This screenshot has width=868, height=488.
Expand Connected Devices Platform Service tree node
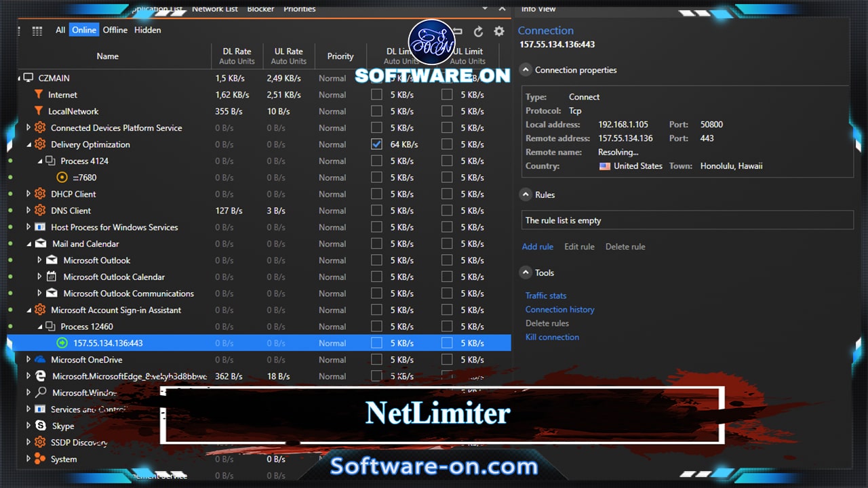click(28, 127)
